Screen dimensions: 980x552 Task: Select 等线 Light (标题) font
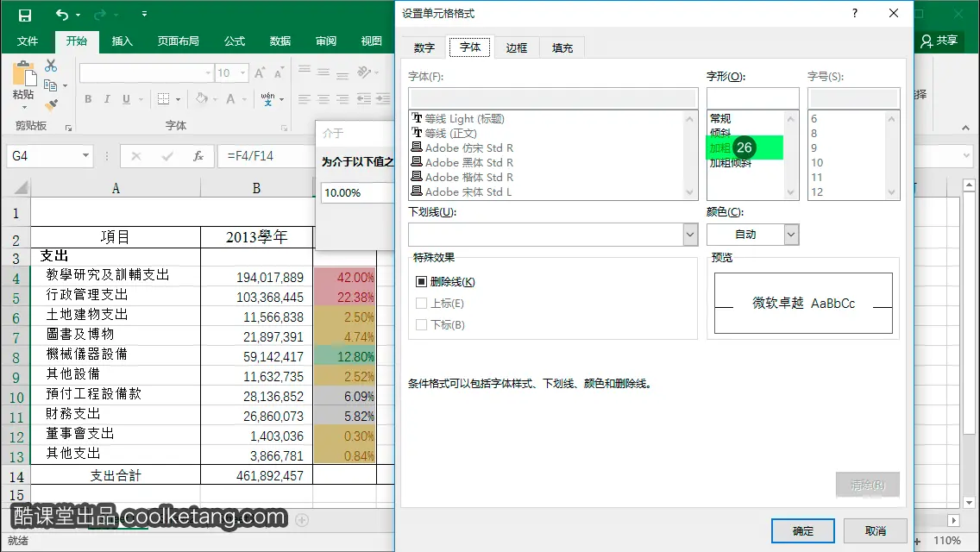point(464,118)
